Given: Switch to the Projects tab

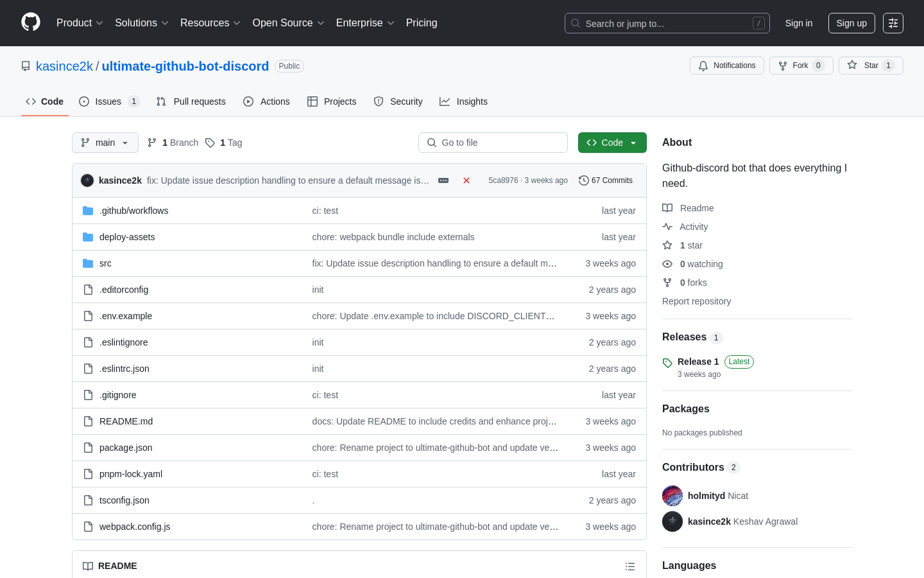Looking at the screenshot, I should (332, 101).
